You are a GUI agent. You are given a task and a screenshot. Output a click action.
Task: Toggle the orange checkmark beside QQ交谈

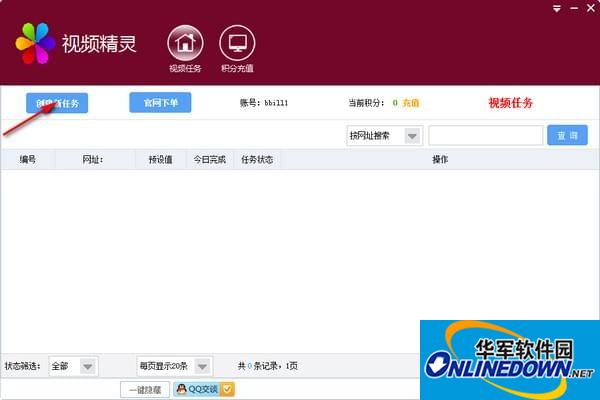(227, 389)
